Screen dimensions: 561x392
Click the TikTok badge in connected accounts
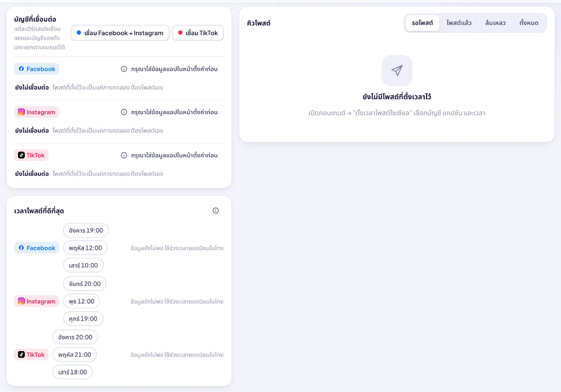[31, 155]
